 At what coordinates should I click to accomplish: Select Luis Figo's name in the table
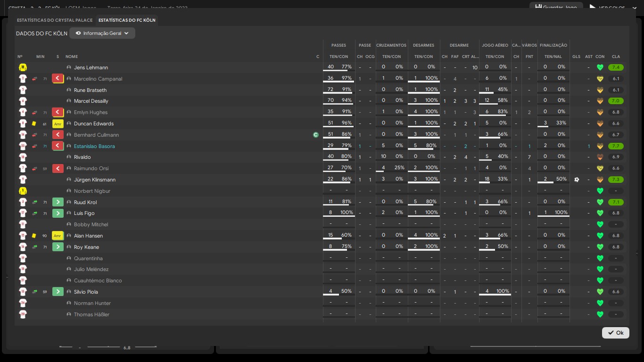[x=84, y=213]
